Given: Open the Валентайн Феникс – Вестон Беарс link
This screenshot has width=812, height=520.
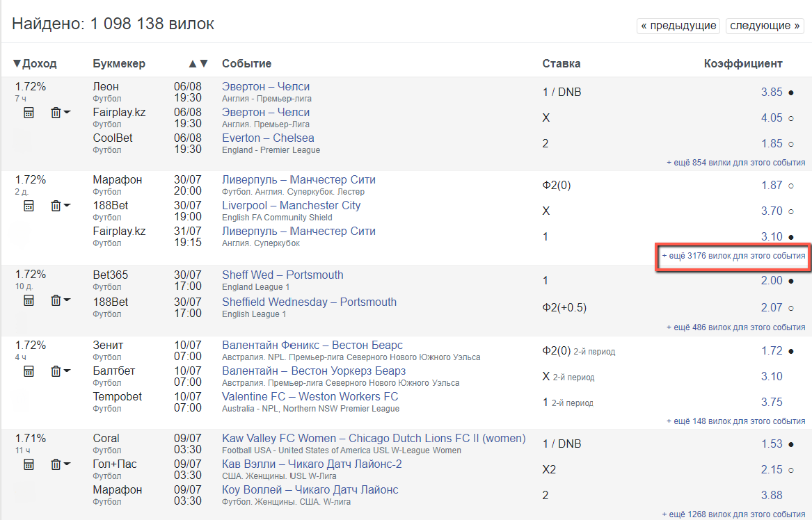Looking at the screenshot, I should pyautogui.click(x=312, y=345).
